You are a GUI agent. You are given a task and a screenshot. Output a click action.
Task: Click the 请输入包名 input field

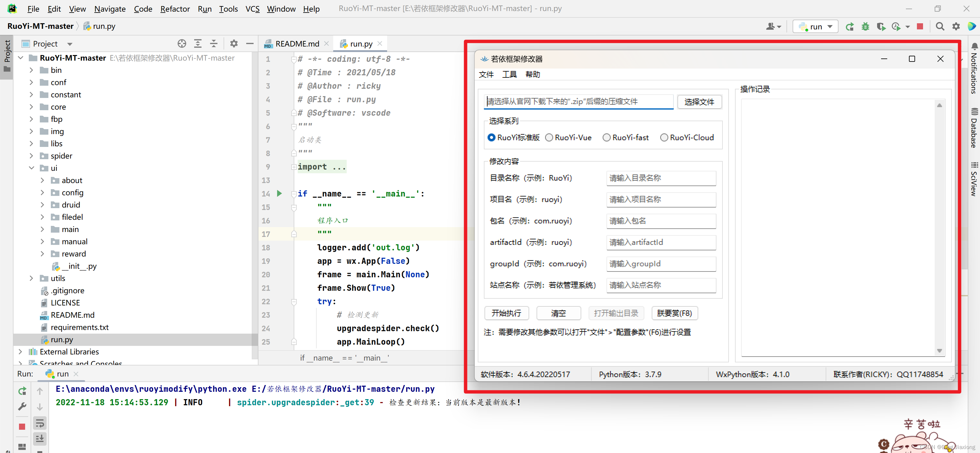coord(661,221)
